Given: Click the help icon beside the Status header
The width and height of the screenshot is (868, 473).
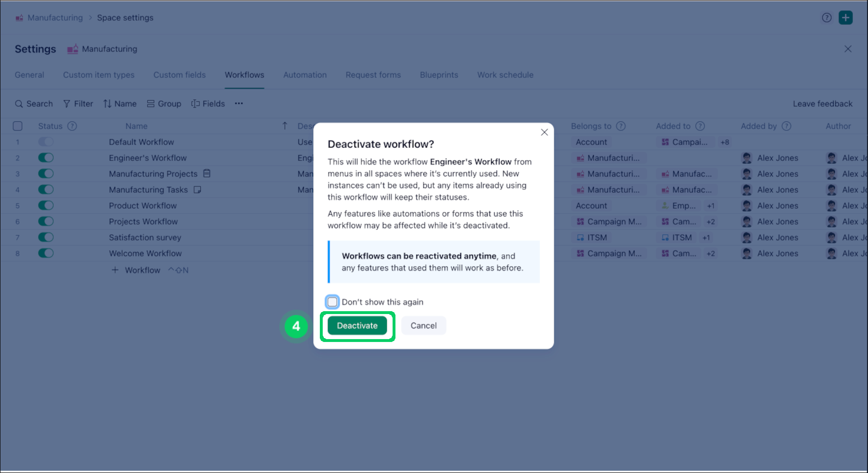Looking at the screenshot, I should 72,126.
